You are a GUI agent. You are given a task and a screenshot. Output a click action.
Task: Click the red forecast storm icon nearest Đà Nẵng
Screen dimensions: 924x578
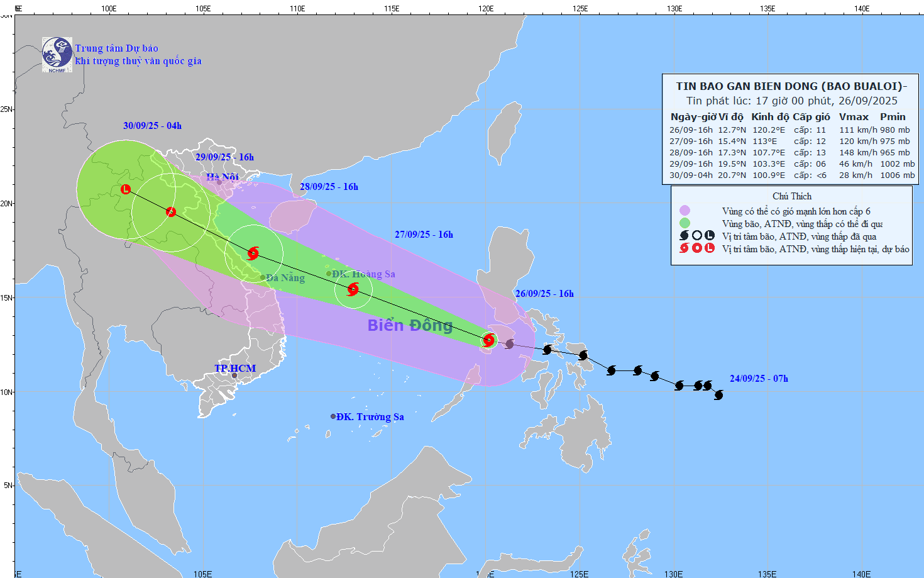coord(253,253)
